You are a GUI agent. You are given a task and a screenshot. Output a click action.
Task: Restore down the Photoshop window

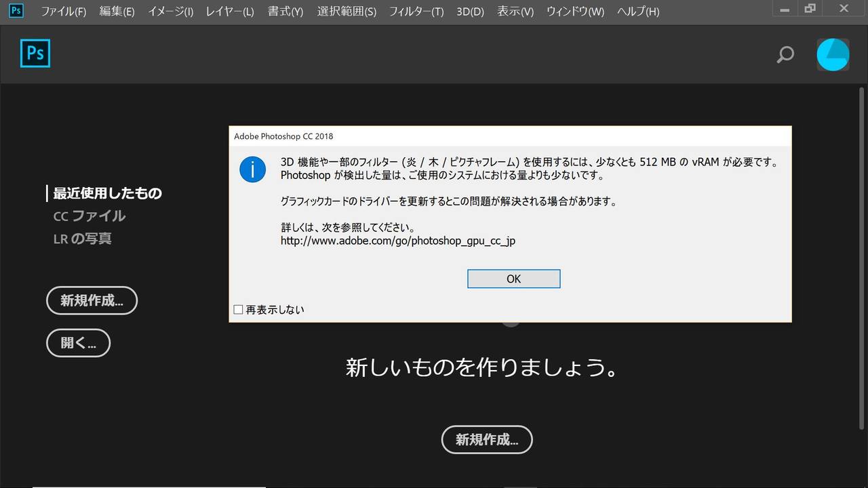(810, 9)
